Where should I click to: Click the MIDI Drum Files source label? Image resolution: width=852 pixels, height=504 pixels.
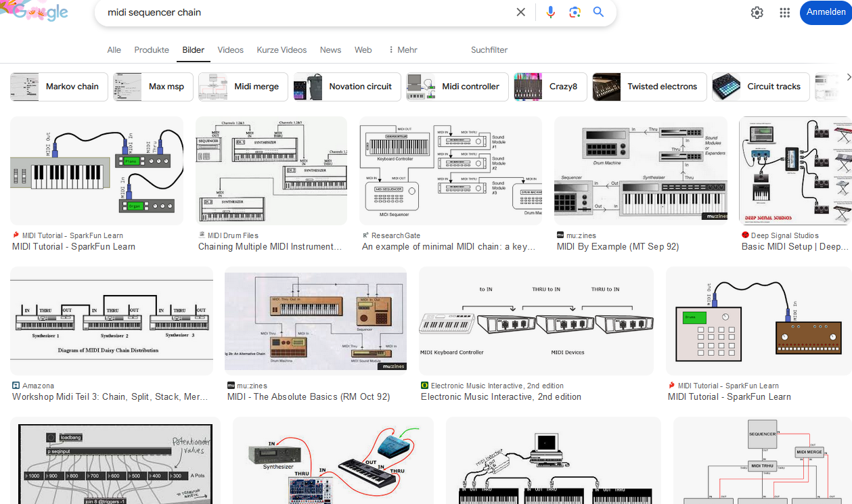[x=233, y=235]
